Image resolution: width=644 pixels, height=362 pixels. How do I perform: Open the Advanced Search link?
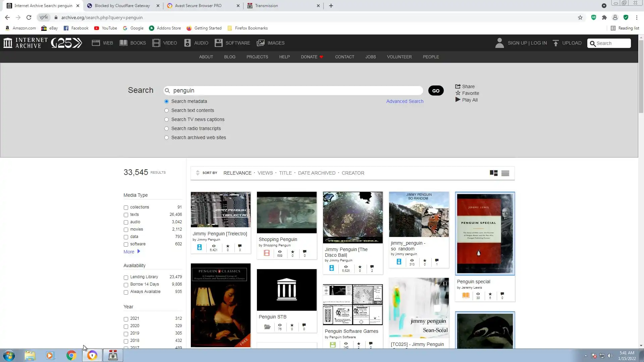click(x=405, y=101)
